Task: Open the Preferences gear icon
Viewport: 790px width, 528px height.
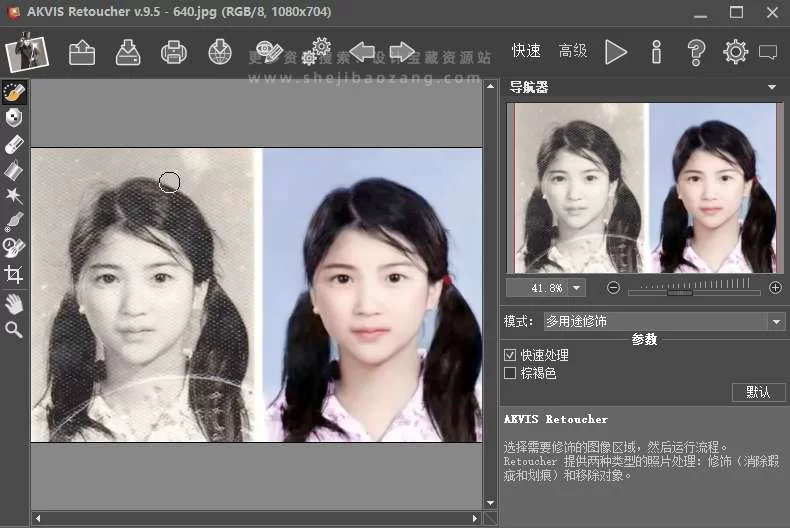Action: click(x=735, y=52)
